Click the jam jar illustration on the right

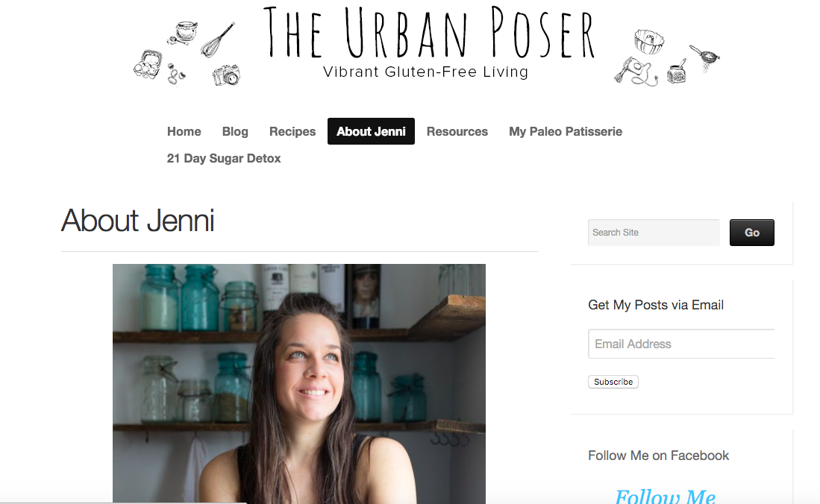[x=677, y=72]
